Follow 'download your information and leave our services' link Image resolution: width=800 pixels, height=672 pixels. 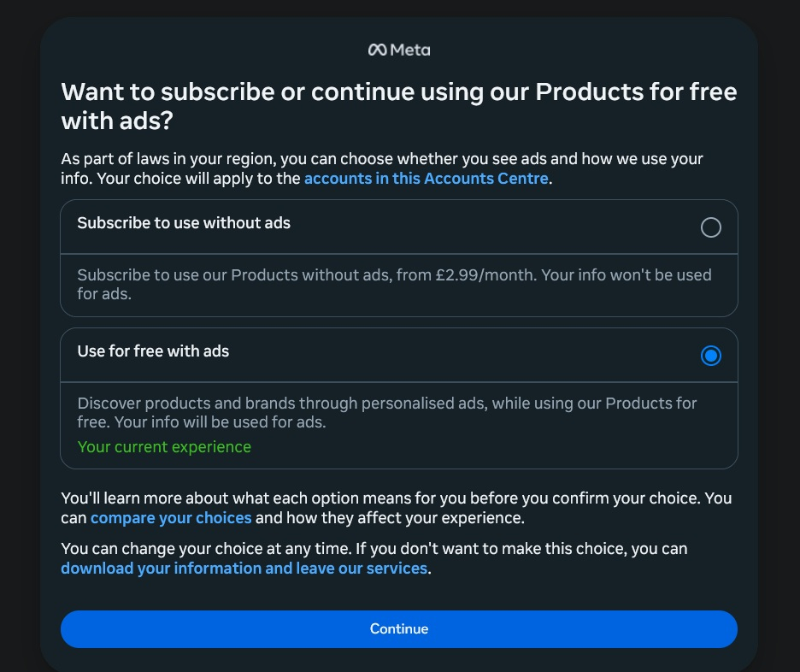(244, 568)
